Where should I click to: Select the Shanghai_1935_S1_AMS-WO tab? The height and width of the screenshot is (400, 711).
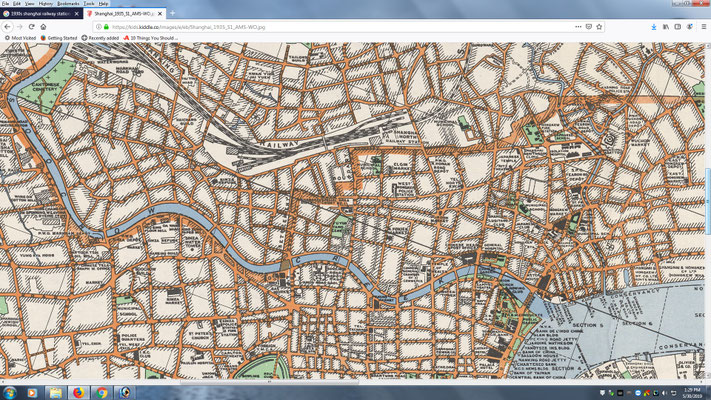(123, 14)
